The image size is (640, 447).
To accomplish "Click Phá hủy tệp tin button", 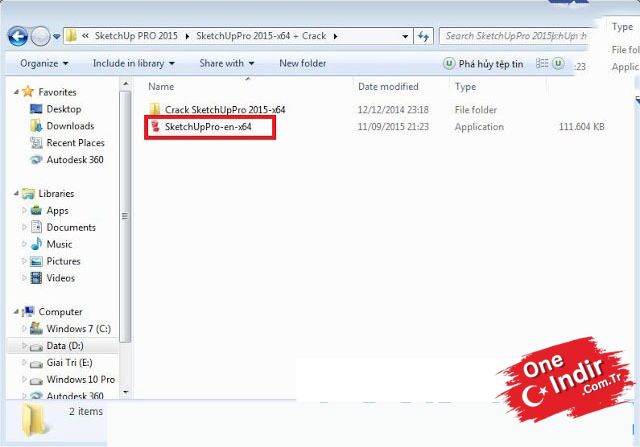I will 491,64.
